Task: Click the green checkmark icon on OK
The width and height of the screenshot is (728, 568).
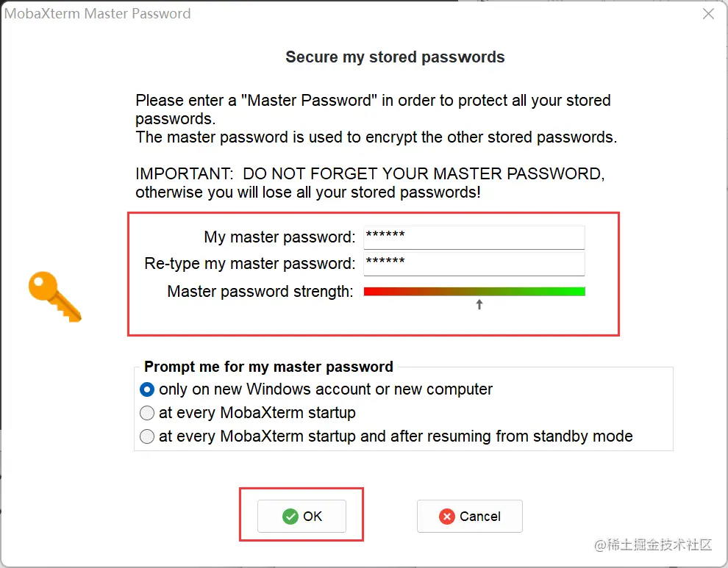Action: click(x=290, y=517)
